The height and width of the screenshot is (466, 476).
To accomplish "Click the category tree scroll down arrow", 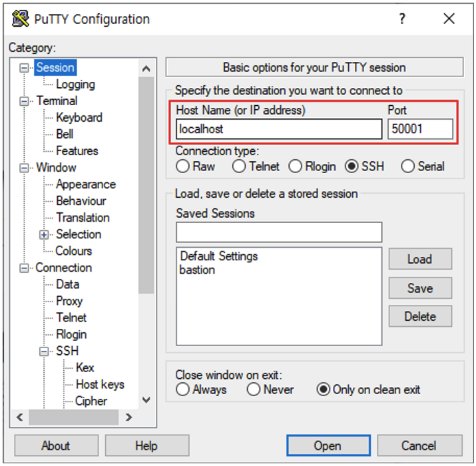I will (x=146, y=401).
